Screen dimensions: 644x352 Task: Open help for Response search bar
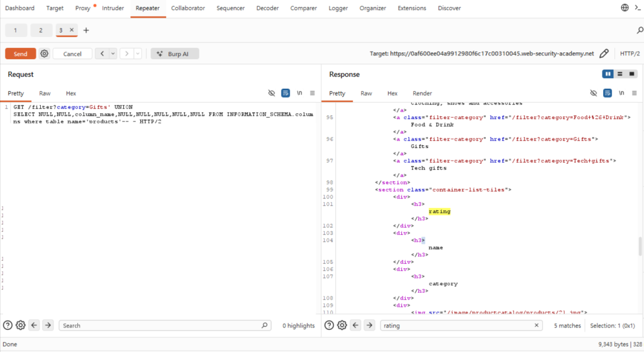(x=329, y=326)
